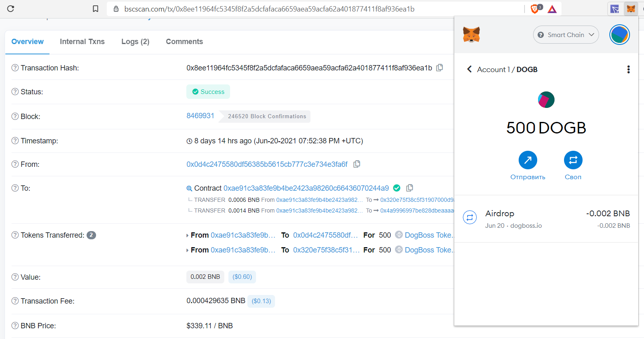Viewport: 644px width, 339px height.
Task: Copy the From address to clipboard
Action: (357, 164)
